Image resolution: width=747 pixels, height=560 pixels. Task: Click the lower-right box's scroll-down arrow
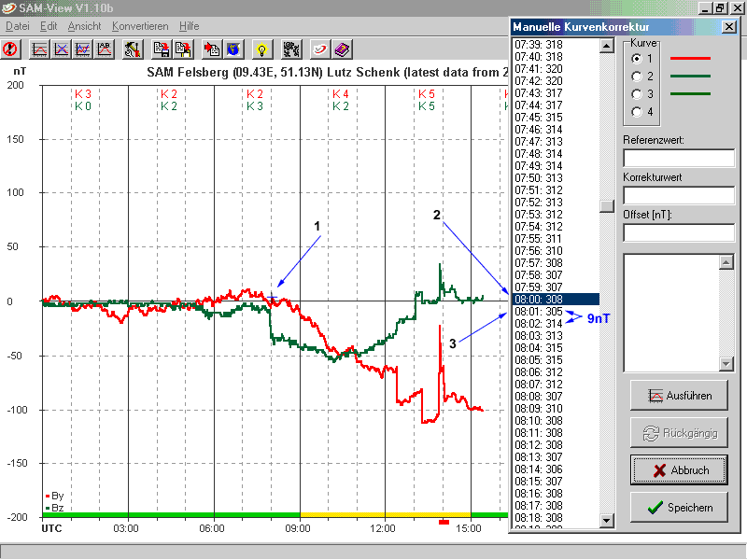[x=726, y=364]
